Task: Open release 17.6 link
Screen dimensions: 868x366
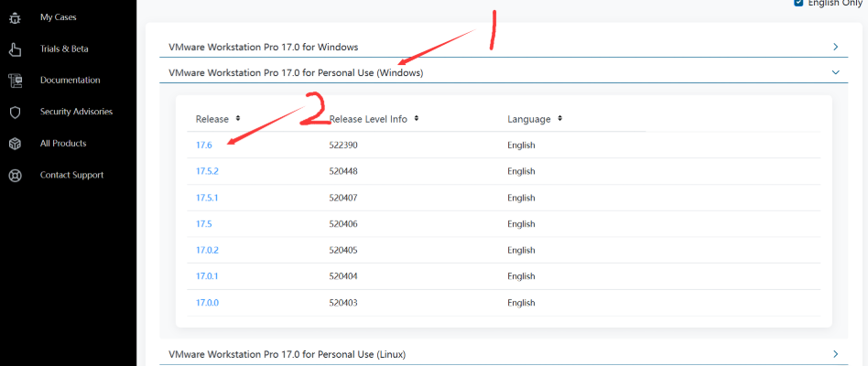Action: tap(203, 145)
